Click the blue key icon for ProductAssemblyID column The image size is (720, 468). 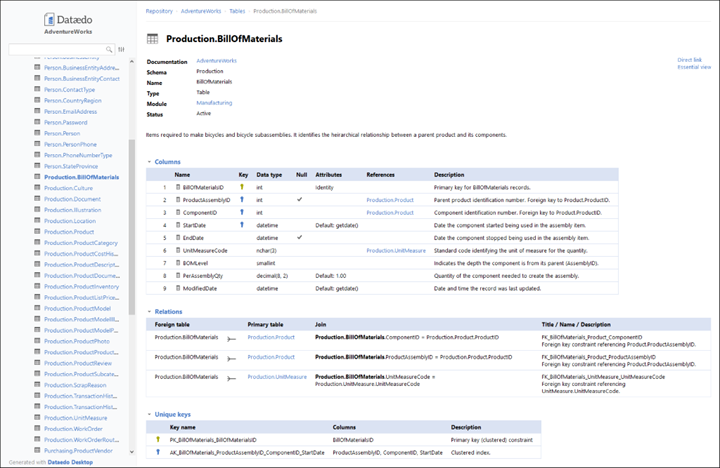(241, 200)
